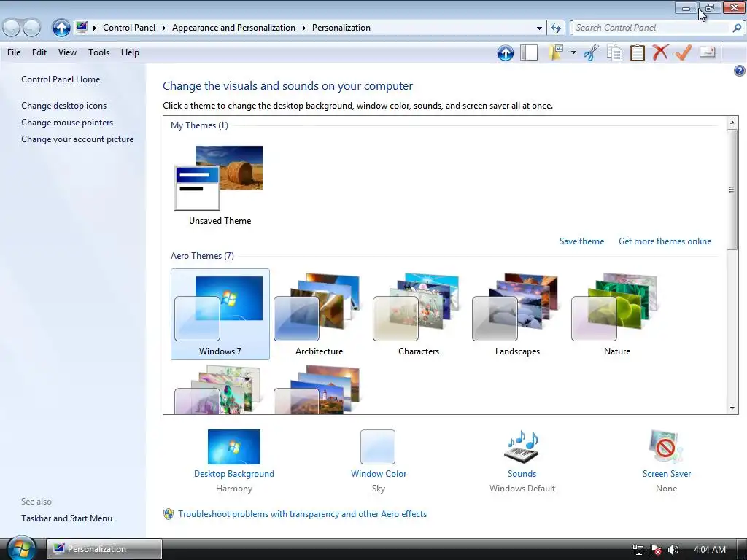Open Taskbar and Start Menu link

(66, 518)
